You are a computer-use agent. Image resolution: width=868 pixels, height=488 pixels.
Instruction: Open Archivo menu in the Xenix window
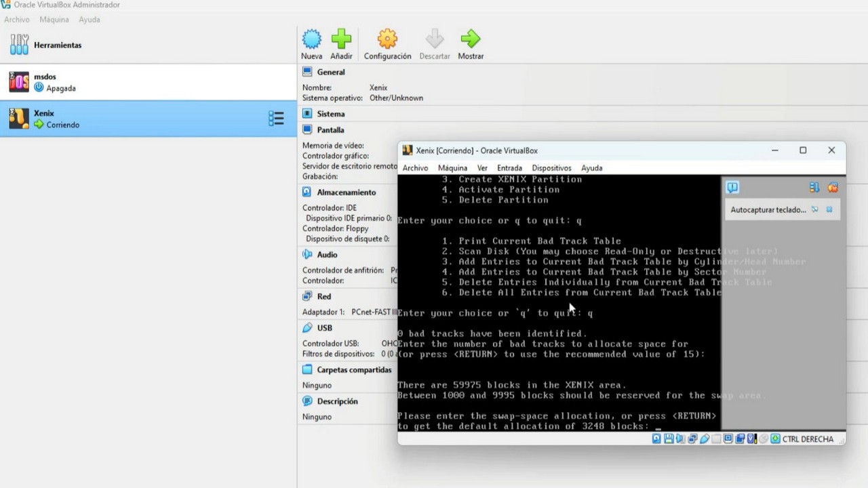[x=416, y=168]
